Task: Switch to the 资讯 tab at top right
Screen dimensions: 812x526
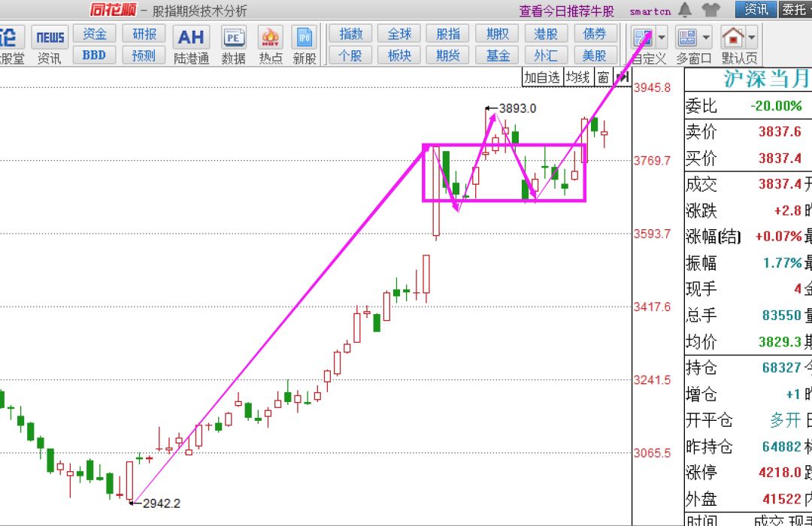Action: 756,10
